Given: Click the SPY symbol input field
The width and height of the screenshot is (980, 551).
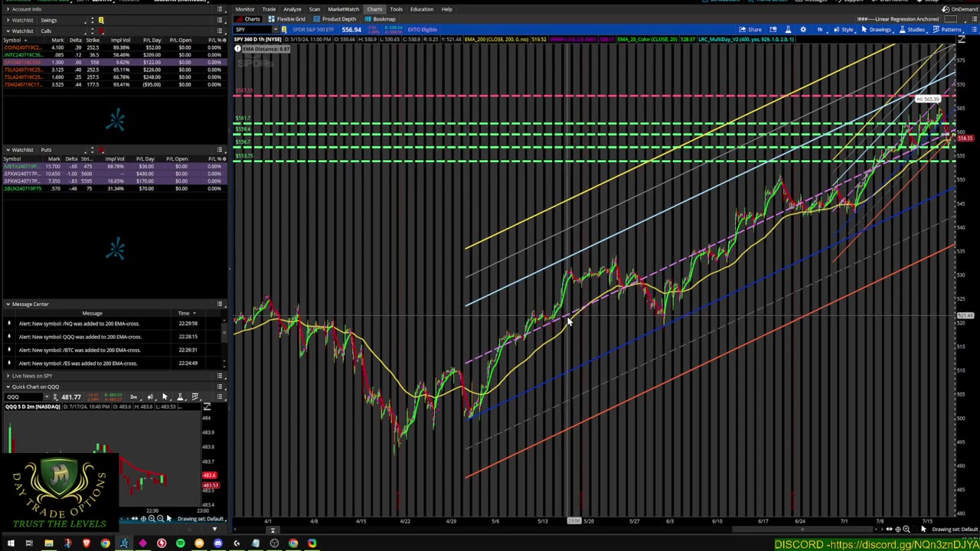Looking at the screenshot, I should click(253, 29).
